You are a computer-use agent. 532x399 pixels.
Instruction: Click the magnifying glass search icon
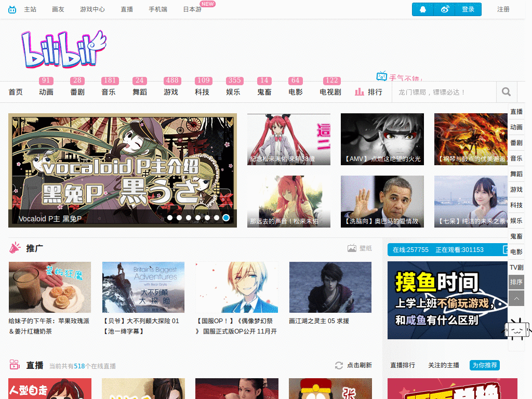(506, 91)
